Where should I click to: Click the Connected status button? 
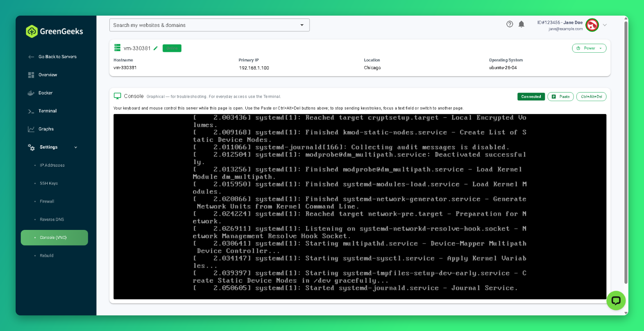(531, 96)
